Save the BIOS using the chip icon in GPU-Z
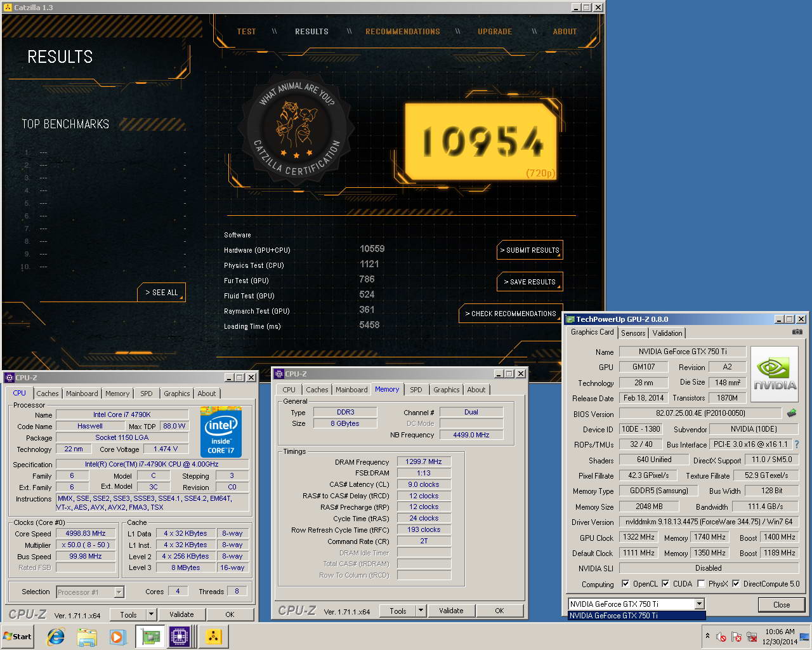This screenshot has width=812, height=650. click(x=792, y=413)
